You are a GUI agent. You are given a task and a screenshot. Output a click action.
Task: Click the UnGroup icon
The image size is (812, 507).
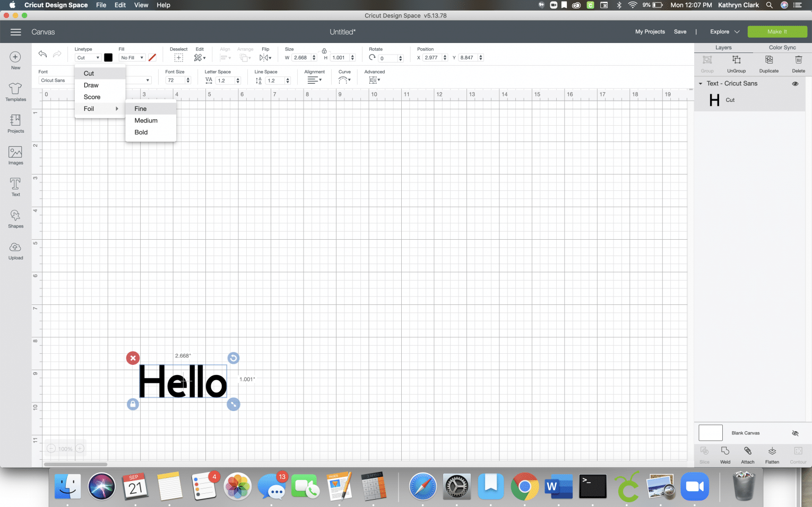(736, 60)
